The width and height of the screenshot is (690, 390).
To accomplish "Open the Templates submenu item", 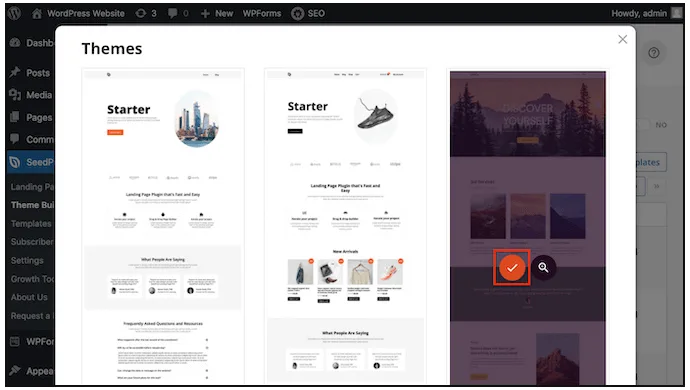I will (x=31, y=224).
